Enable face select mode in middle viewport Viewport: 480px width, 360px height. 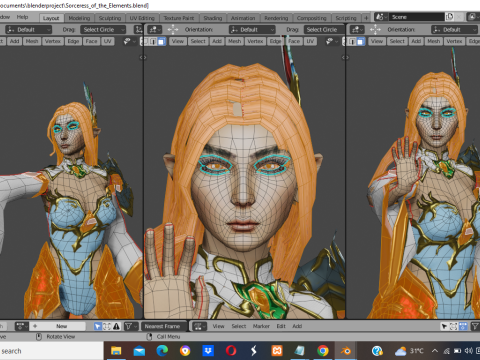point(161,42)
